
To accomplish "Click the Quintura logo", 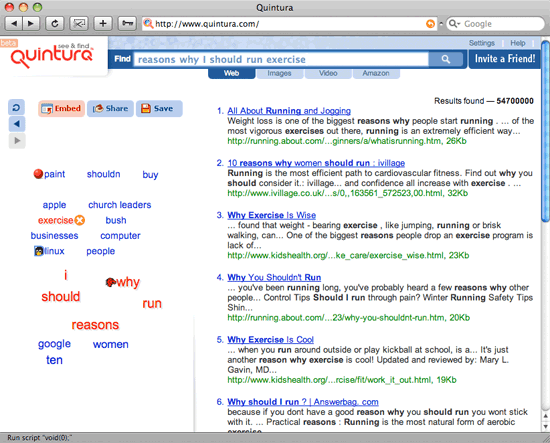I will coord(52,55).
